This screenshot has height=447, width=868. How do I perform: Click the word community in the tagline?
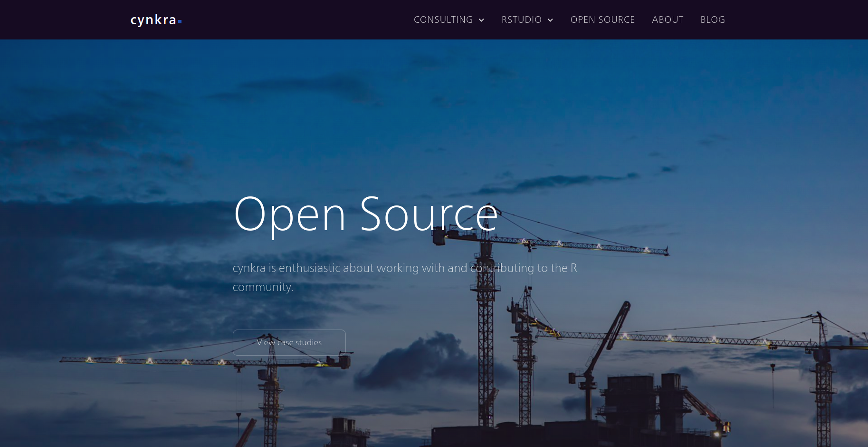[262, 287]
